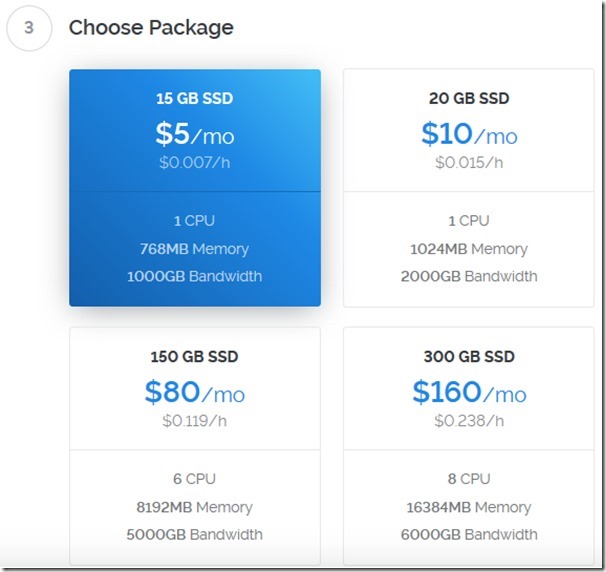Click the 6 CPU label
Viewport: 606px width, 572px height.
(194, 479)
